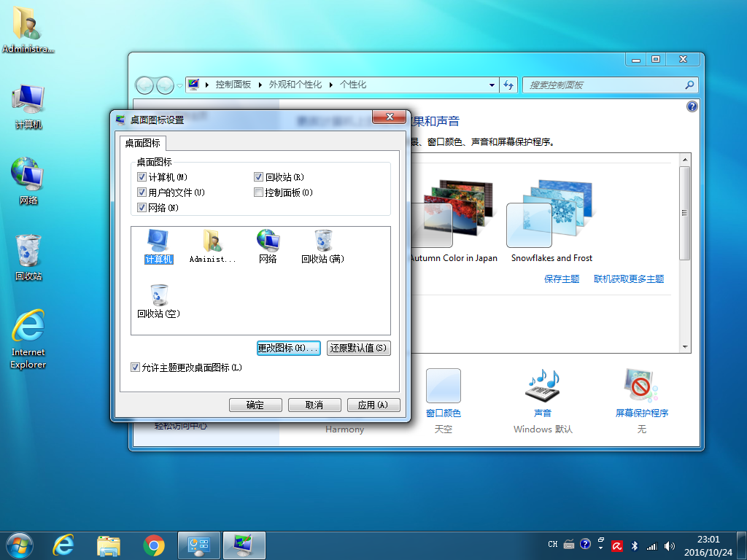Viewport: 747px width, 560px height.
Task: Click 控制面板 in the address breadcrumb
Action: click(233, 85)
